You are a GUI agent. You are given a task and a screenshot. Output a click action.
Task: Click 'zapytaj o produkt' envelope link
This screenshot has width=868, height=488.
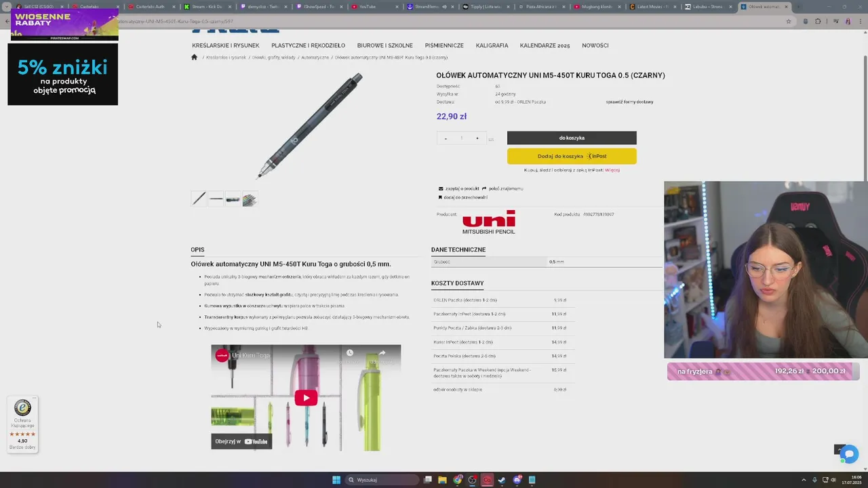(x=459, y=188)
